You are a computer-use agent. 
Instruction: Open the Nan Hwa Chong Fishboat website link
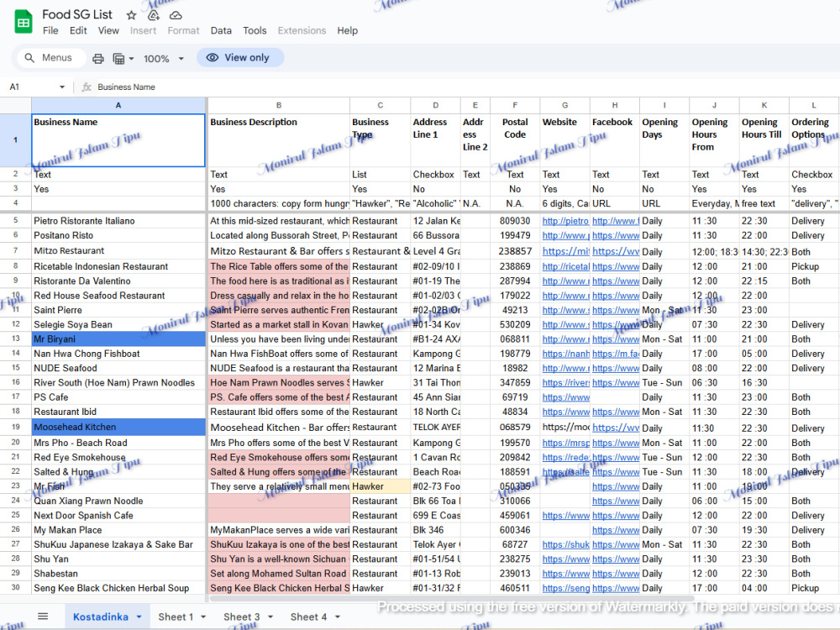click(x=565, y=354)
